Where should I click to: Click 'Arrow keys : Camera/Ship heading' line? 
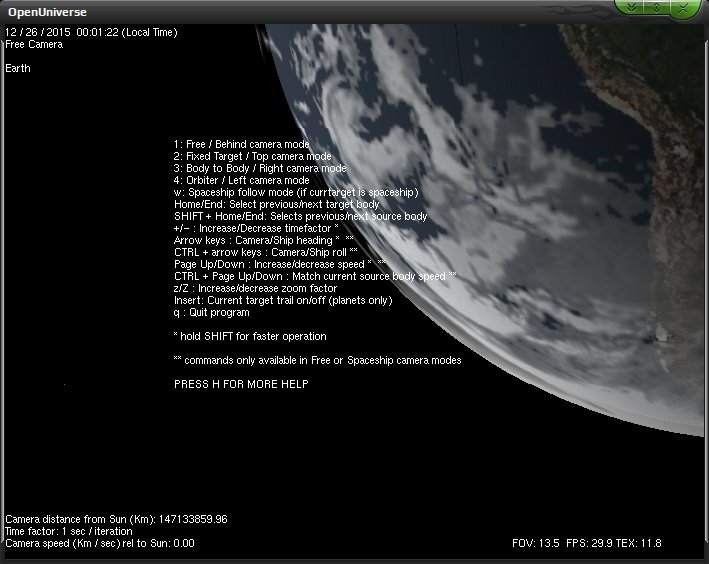pyautogui.click(x=264, y=240)
